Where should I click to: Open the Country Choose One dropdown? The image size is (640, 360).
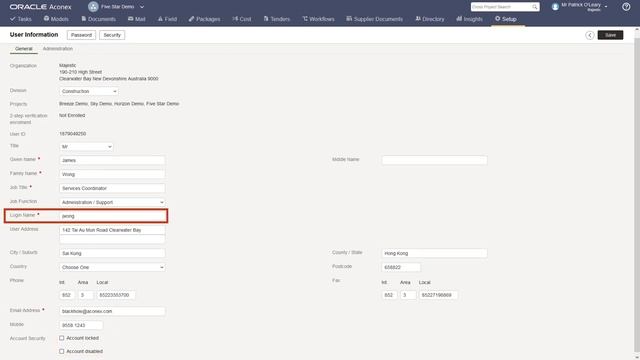(x=112, y=267)
